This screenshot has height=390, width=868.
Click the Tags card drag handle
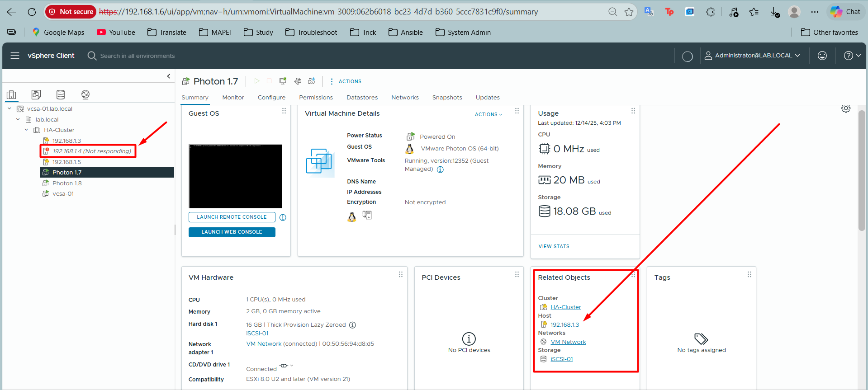(x=749, y=274)
